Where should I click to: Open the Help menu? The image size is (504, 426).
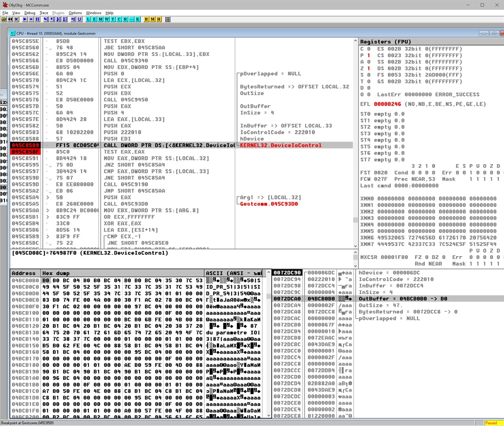pos(109,13)
